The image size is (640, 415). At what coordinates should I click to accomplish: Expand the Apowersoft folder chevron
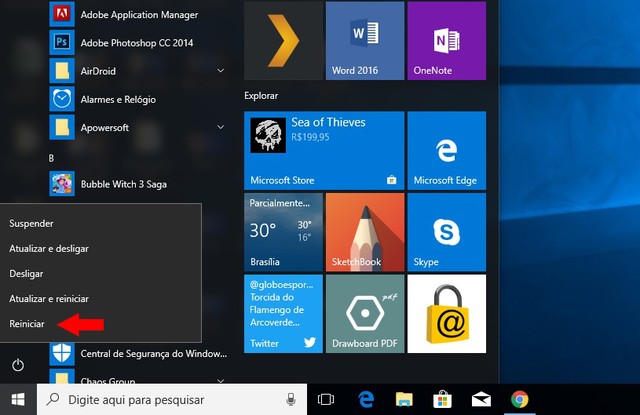pyautogui.click(x=220, y=127)
